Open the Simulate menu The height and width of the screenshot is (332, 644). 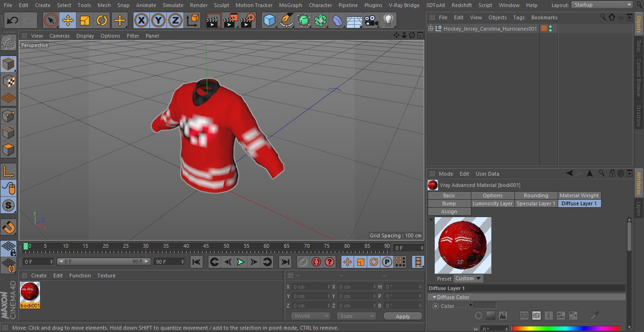(x=173, y=5)
